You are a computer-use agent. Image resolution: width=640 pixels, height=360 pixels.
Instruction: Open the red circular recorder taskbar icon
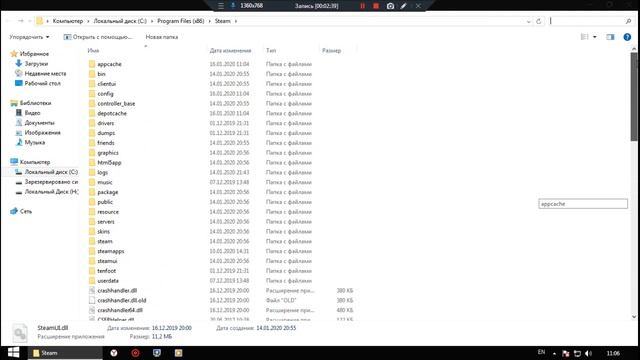click(136, 353)
